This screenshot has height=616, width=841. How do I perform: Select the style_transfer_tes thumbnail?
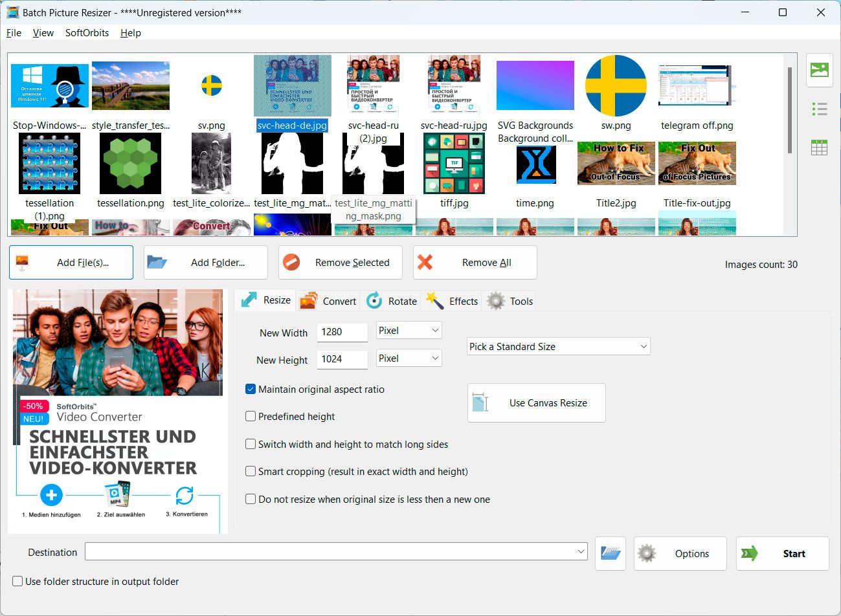point(131,85)
